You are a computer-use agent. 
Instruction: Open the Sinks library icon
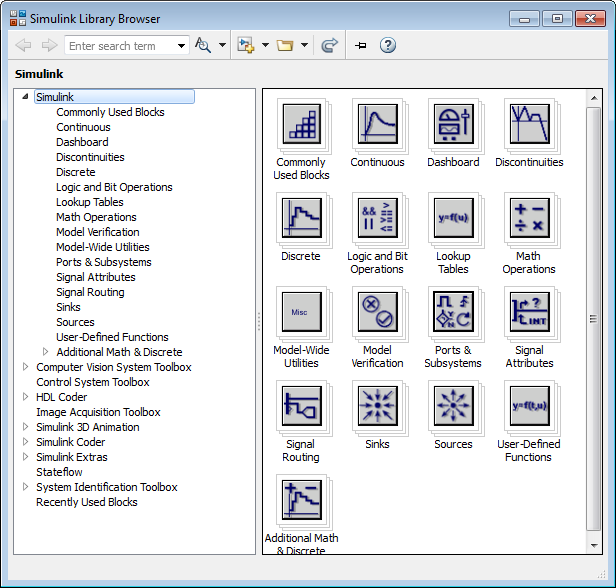click(378, 406)
